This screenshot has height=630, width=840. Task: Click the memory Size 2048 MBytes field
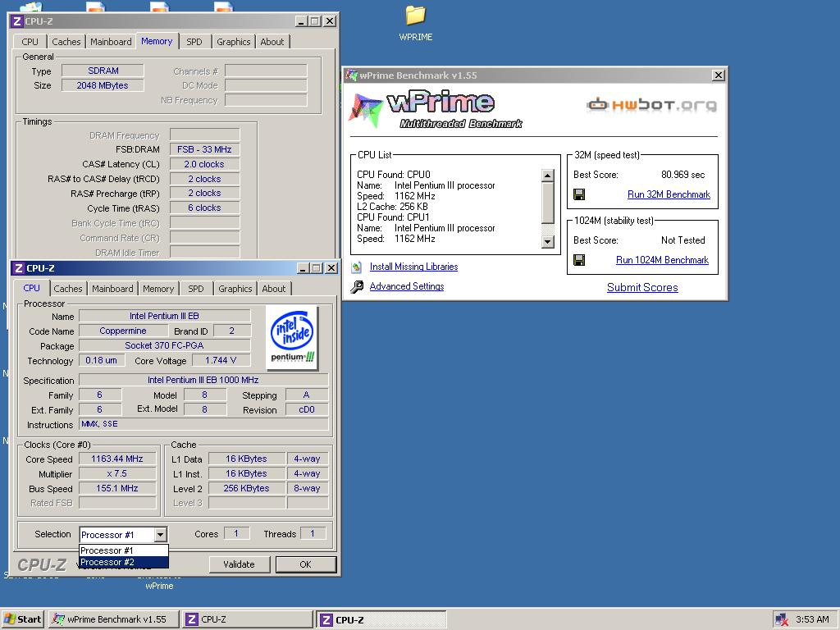(x=103, y=85)
